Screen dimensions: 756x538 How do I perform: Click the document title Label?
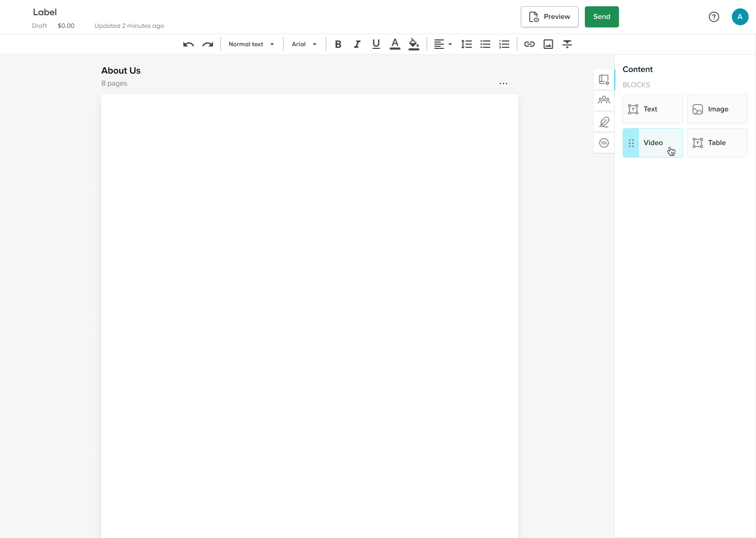click(x=45, y=12)
